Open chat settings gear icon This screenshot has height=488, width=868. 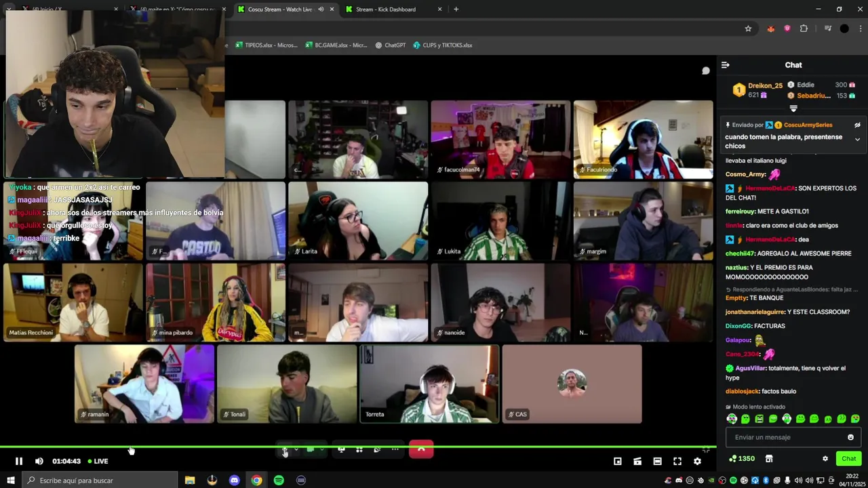click(825, 459)
